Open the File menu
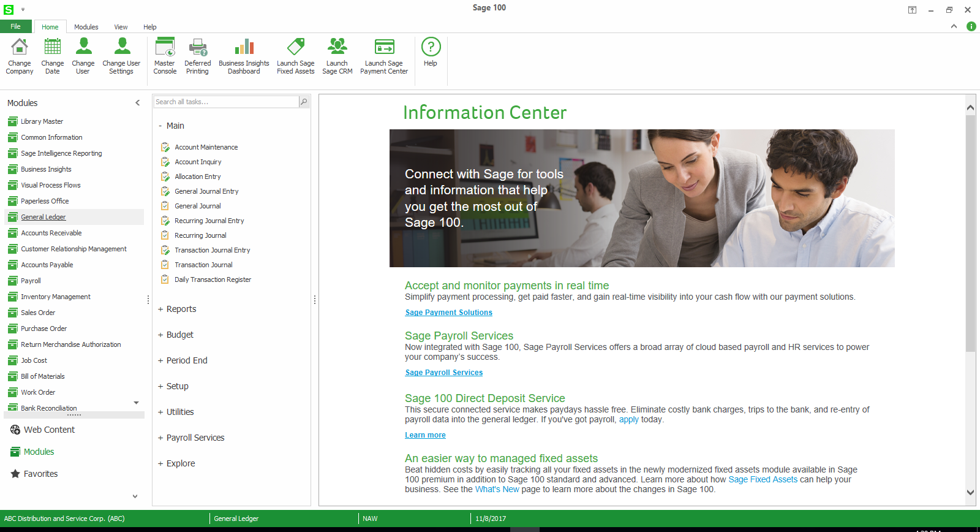The image size is (980, 532). coord(15,26)
